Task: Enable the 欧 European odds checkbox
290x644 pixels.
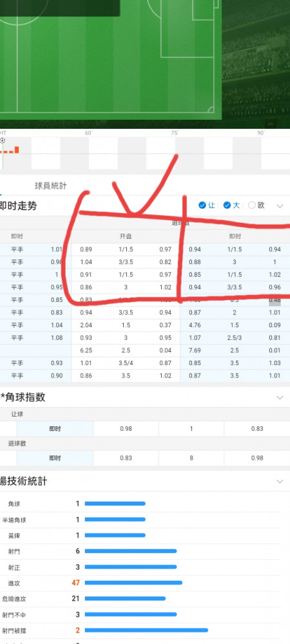Action: (x=252, y=205)
